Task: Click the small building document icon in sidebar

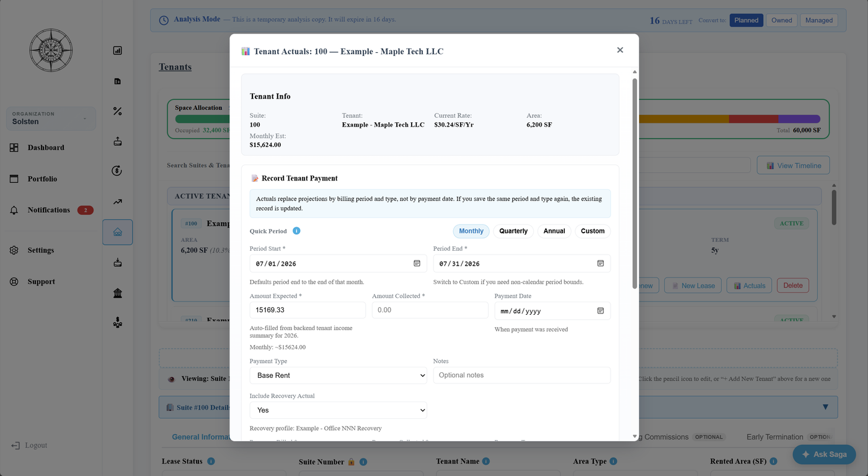Action: point(117,81)
